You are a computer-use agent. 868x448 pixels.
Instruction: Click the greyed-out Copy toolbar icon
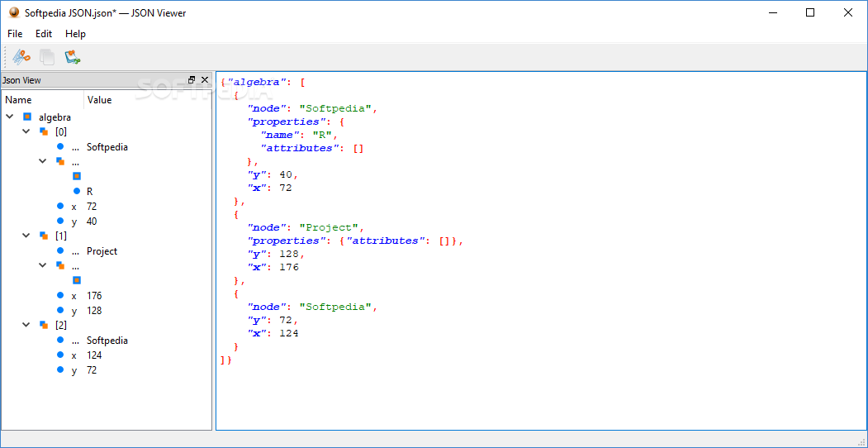47,56
